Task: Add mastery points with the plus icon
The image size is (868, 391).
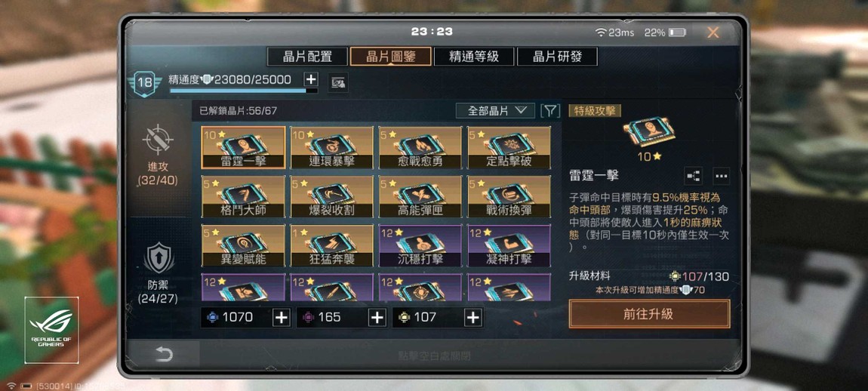Action: (311, 79)
